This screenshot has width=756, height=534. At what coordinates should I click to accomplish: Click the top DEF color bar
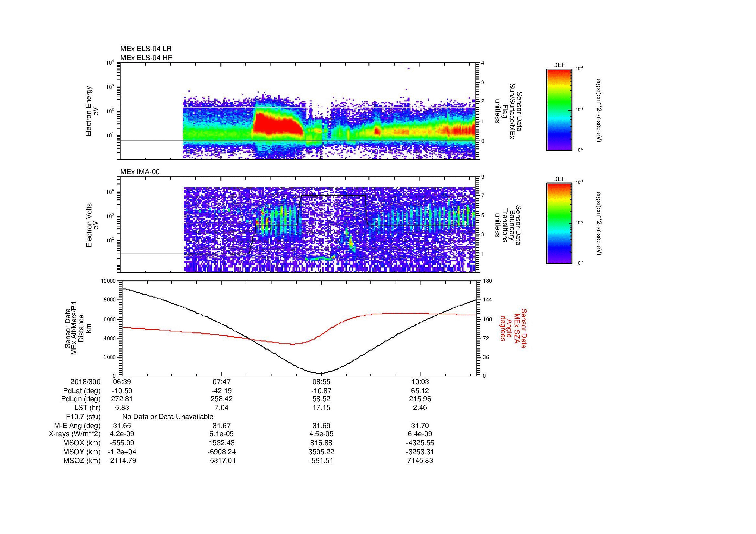(x=559, y=110)
